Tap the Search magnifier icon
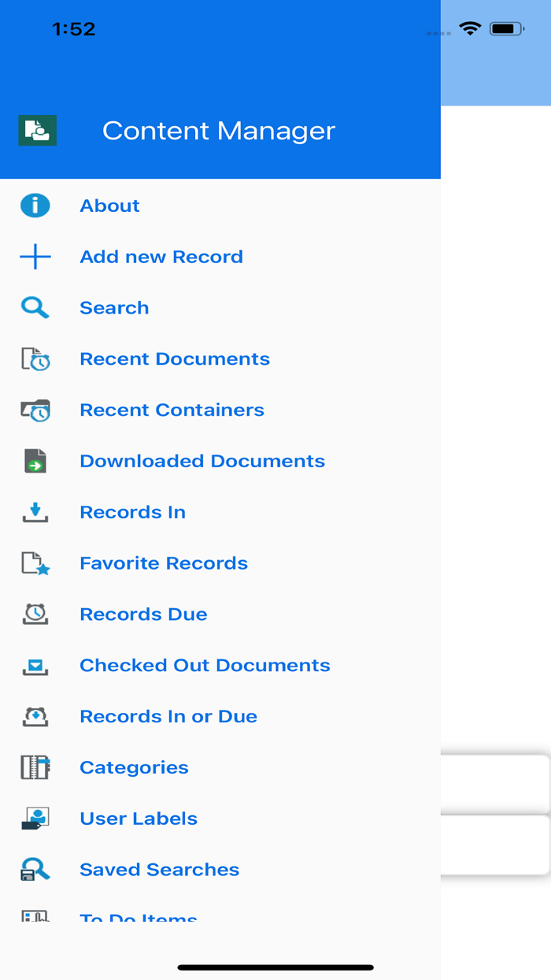Image resolution: width=551 pixels, height=980 pixels. tap(35, 307)
